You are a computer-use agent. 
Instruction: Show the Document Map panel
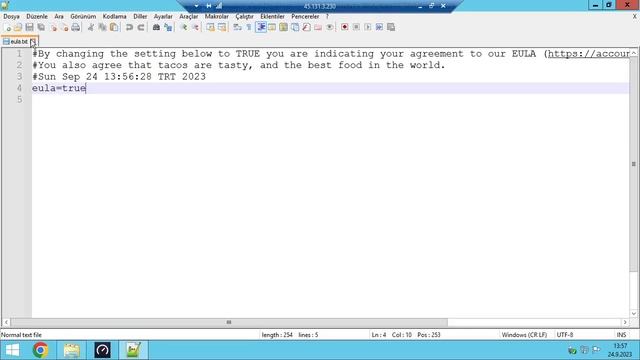[283, 27]
